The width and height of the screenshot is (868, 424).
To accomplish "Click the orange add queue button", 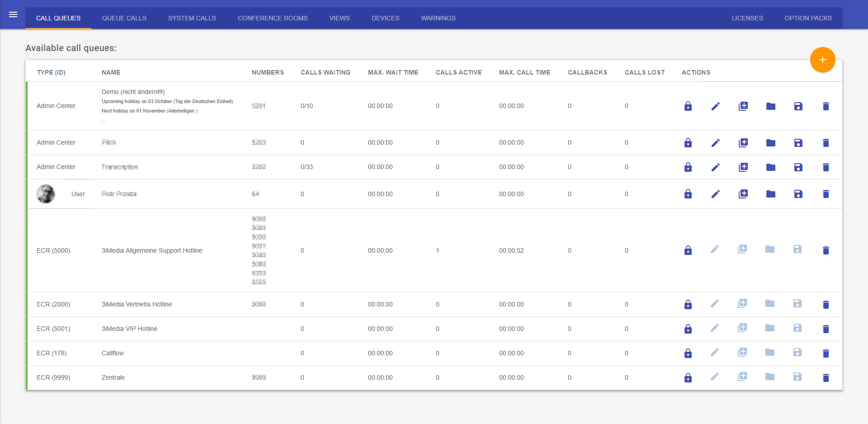I will 822,60.
